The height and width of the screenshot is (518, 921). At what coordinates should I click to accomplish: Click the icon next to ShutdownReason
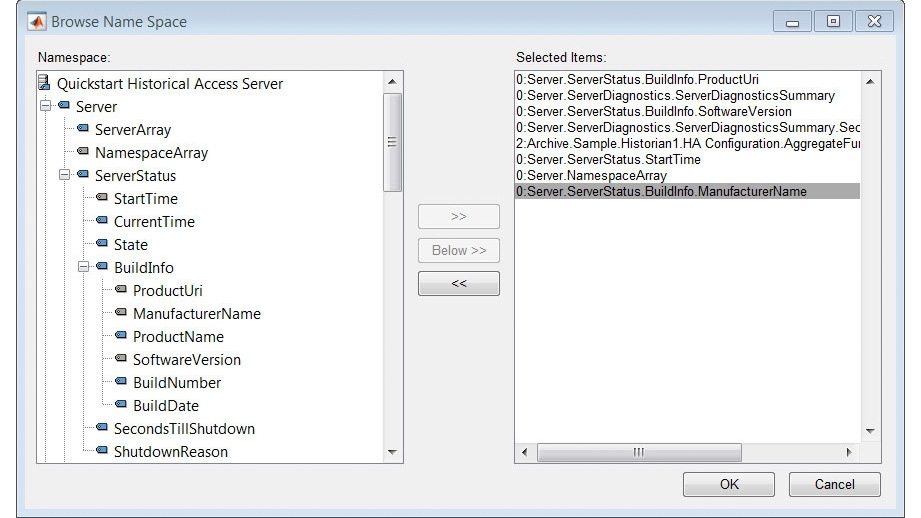pyautogui.click(x=102, y=451)
